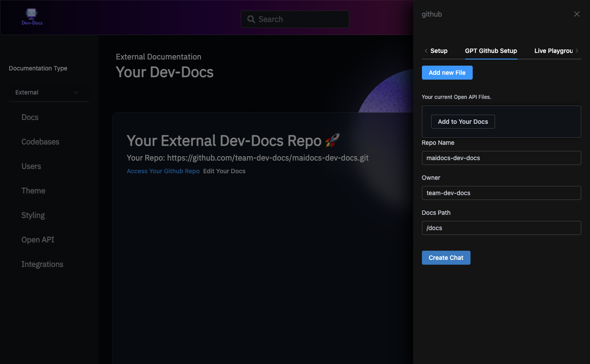Switch to the Setup tab
This screenshot has width=590, height=364.
click(x=439, y=51)
